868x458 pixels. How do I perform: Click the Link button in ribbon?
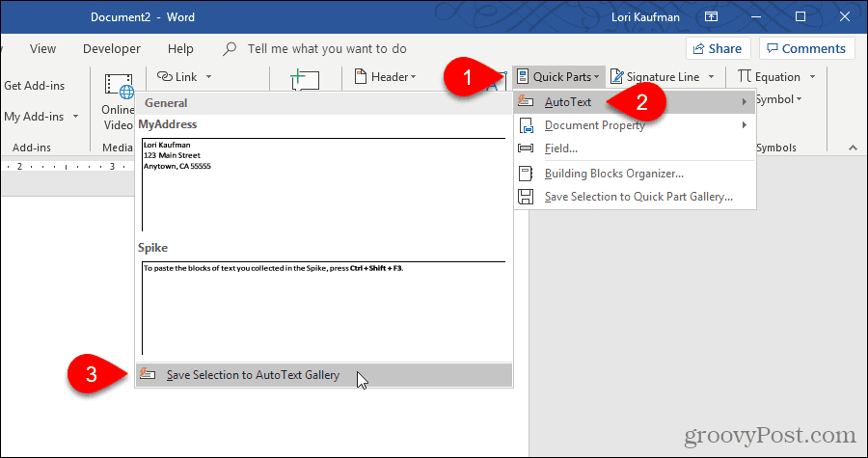[x=177, y=77]
